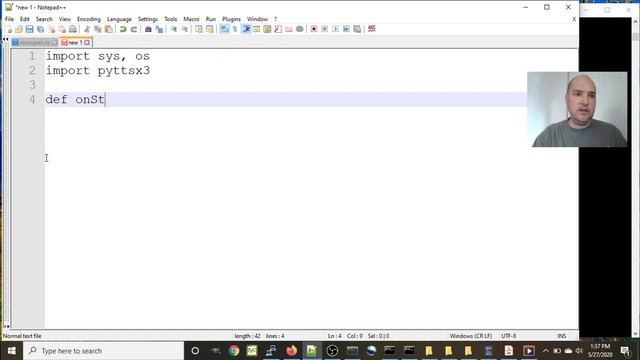Start macro recording with red Record icon

[x=314, y=29]
